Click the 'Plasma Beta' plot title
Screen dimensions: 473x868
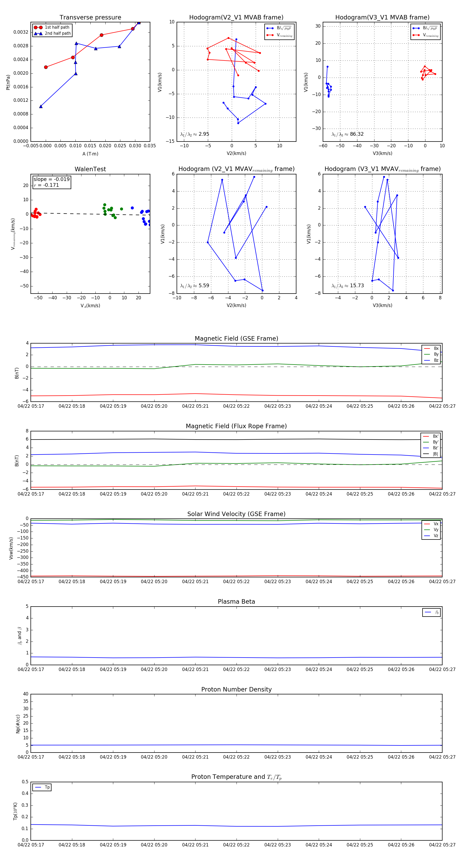(236, 602)
